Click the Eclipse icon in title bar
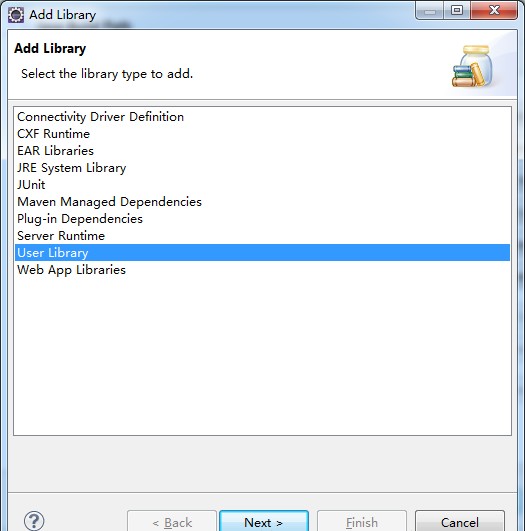The image size is (525, 531). (16, 15)
